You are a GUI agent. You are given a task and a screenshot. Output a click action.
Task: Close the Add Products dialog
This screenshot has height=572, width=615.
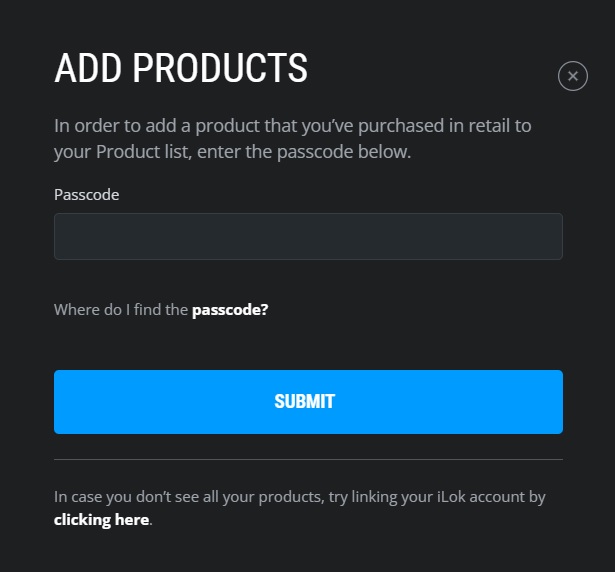point(572,76)
